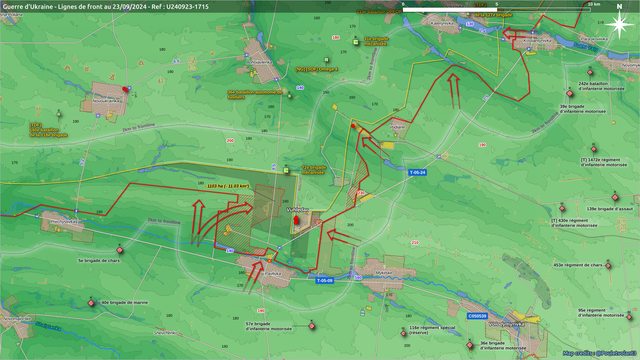
Task: Click the red marker inside Vuhledar
Action: 296,220
